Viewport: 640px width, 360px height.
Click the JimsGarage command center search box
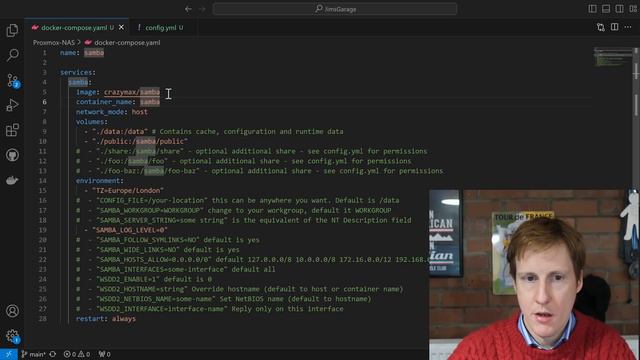pos(335,9)
